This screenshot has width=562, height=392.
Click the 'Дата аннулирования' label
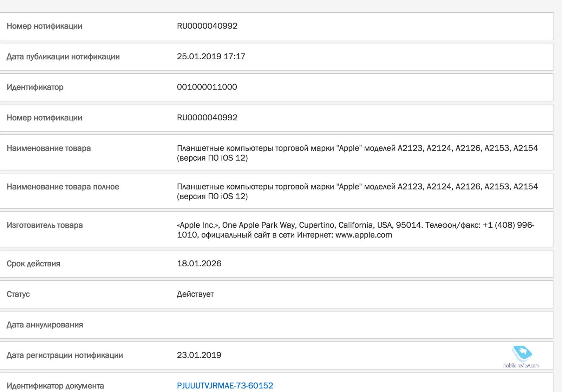[45, 325]
